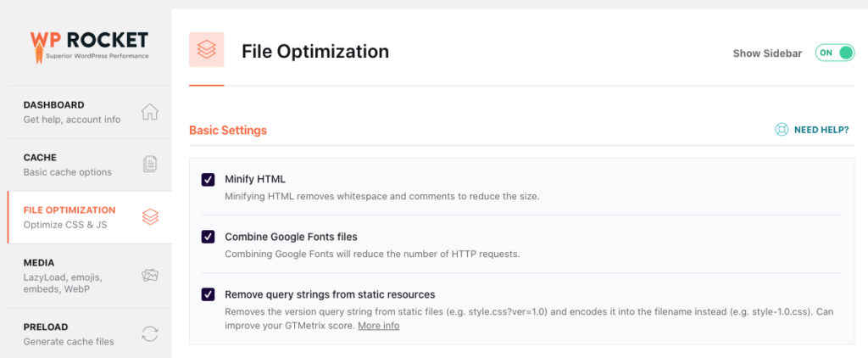Open the Cache settings tab
The height and width of the screenshot is (358, 868).
click(40, 158)
